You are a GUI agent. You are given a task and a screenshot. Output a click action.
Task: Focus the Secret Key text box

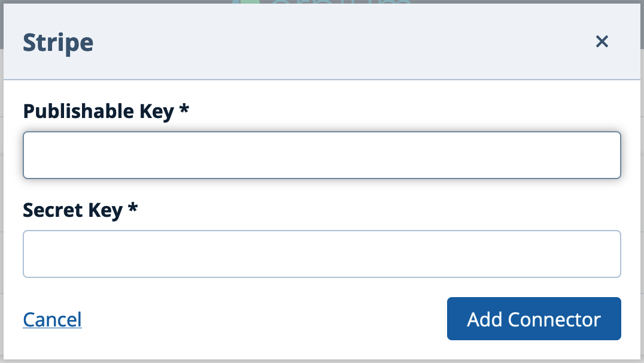pos(321,254)
